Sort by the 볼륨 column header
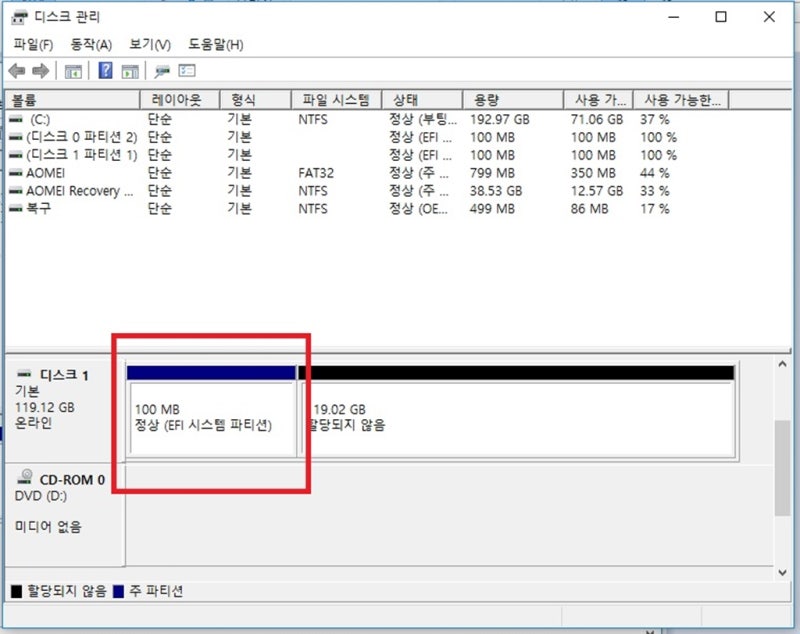The image size is (800, 634). 72,100
